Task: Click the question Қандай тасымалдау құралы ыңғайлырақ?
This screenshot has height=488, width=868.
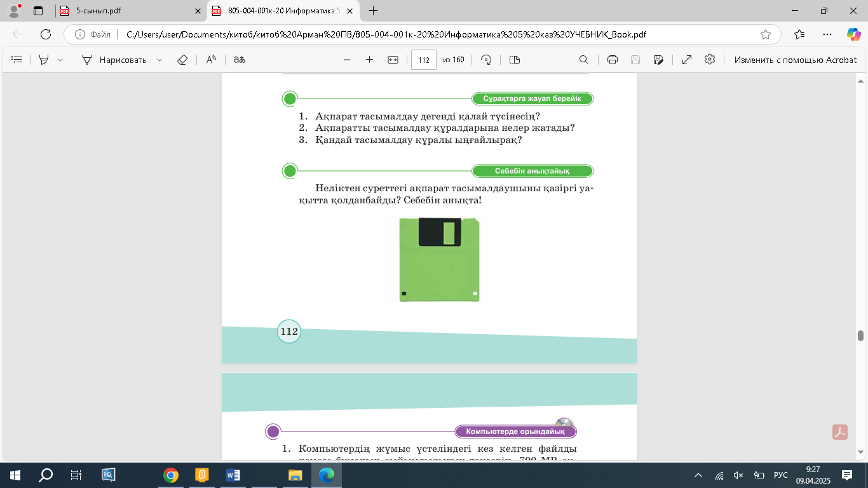Action: point(419,140)
